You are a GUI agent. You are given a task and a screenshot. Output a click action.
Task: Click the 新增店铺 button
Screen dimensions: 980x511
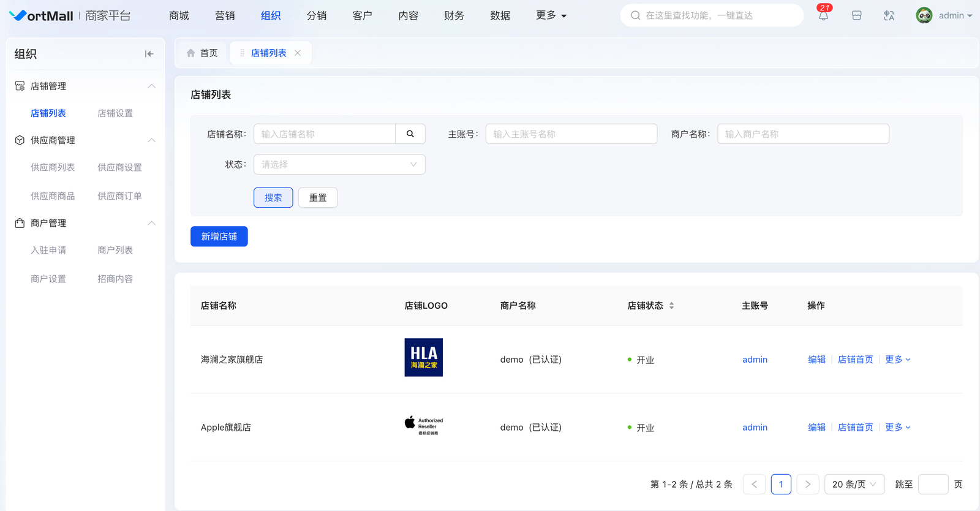(x=219, y=237)
